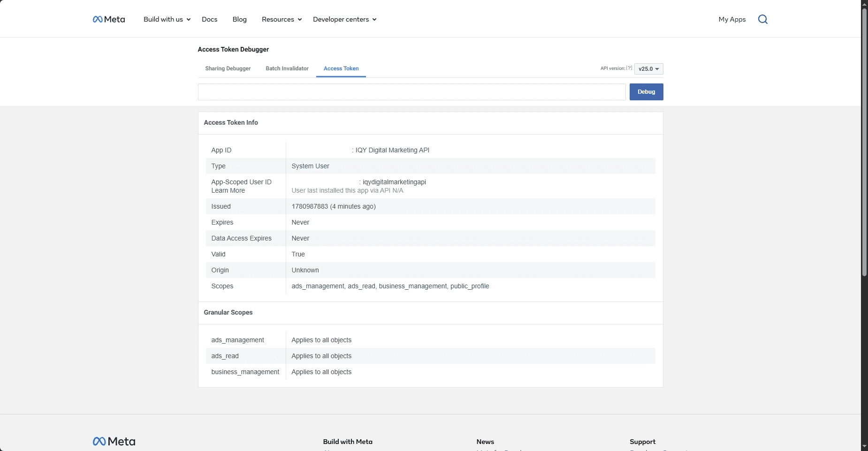
Task: Click the App ID row label
Action: tap(221, 150)
